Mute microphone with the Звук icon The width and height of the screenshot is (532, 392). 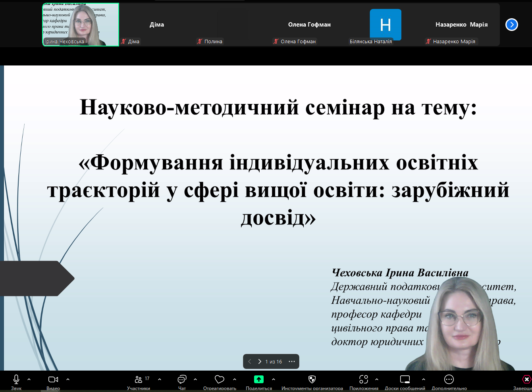16,379
